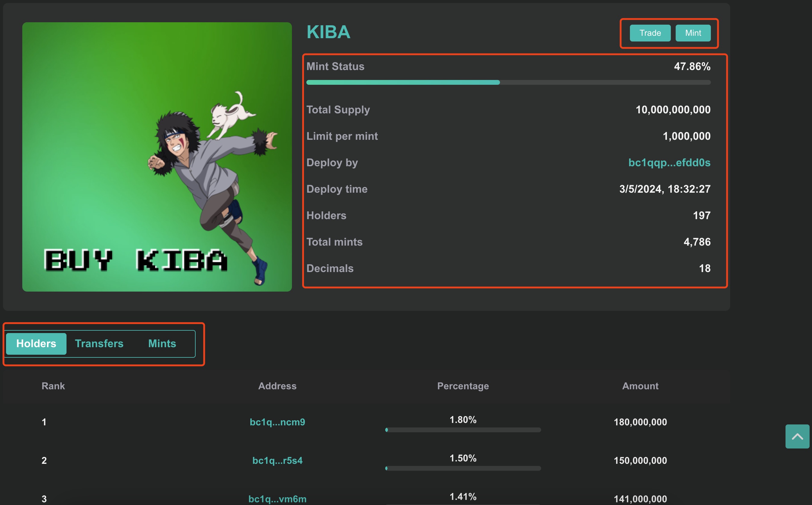Click the scroll-to-top arrow button
The width and height of the screenshot is (812, 505).
point(797,436)
